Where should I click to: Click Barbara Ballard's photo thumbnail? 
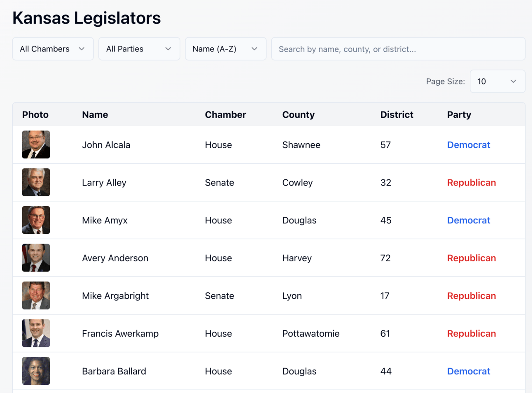36,371
